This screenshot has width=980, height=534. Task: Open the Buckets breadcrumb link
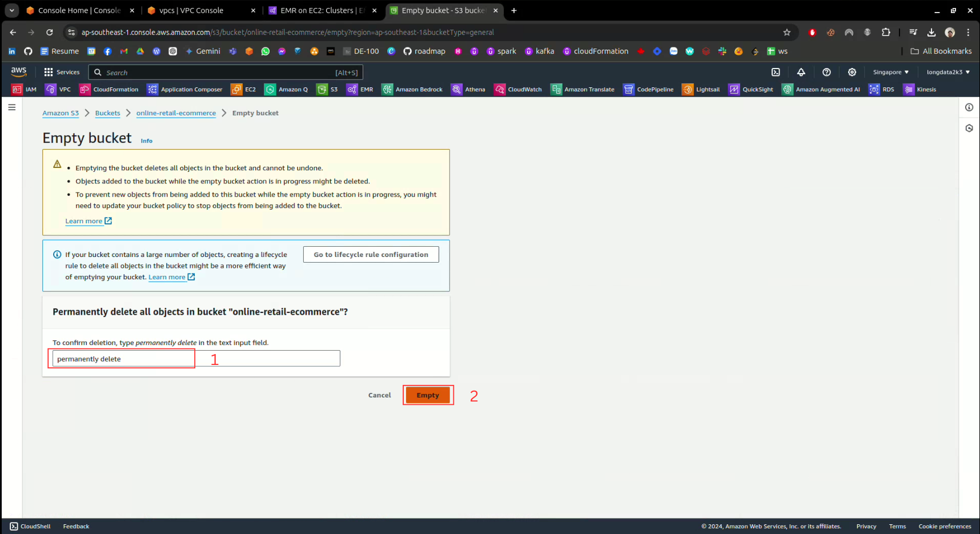(x=107, y=113)
